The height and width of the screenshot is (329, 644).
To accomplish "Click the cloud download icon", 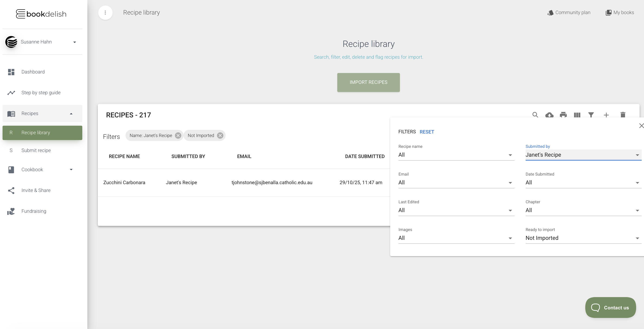I will pos(549,115).
